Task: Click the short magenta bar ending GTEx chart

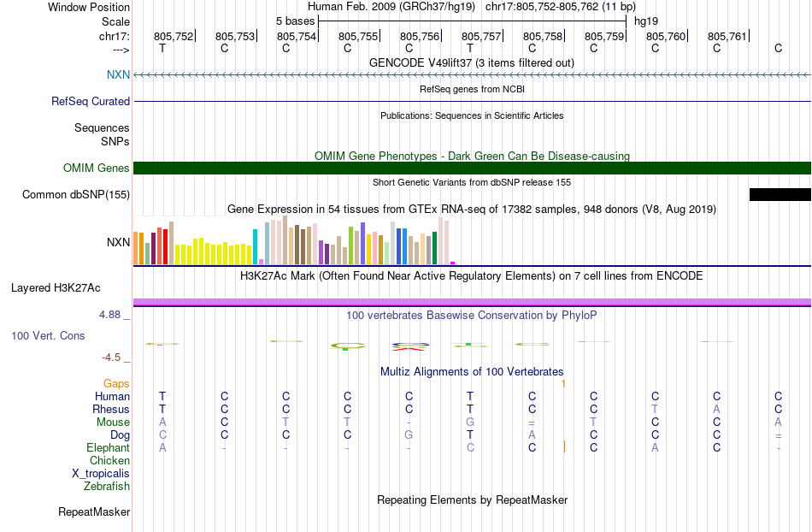Action: (453, 263)
